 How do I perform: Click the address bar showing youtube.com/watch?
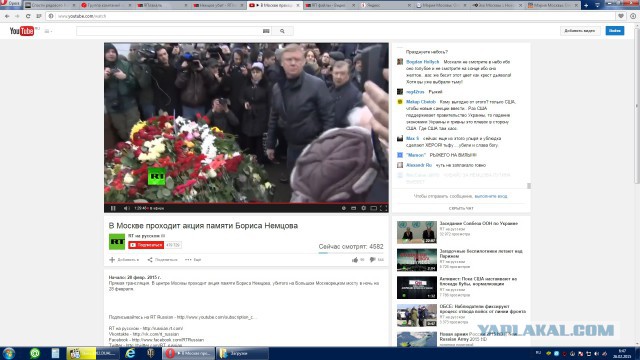click(331, 16)
